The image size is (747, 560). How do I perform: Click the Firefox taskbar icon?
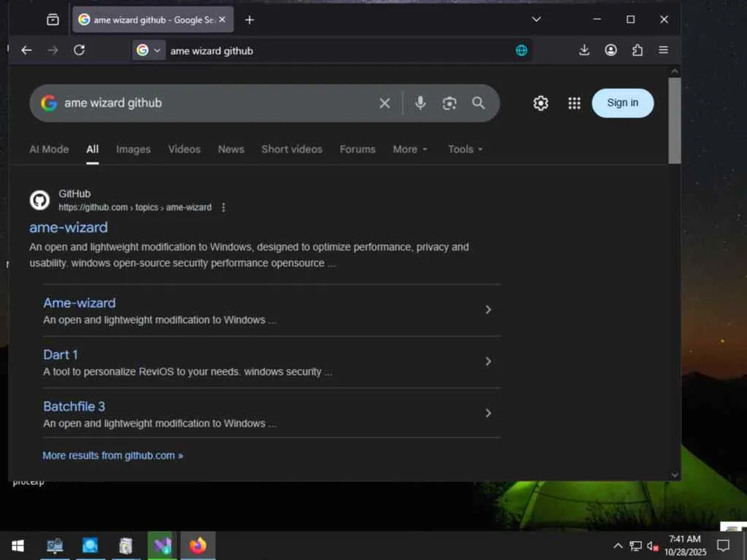198,545
